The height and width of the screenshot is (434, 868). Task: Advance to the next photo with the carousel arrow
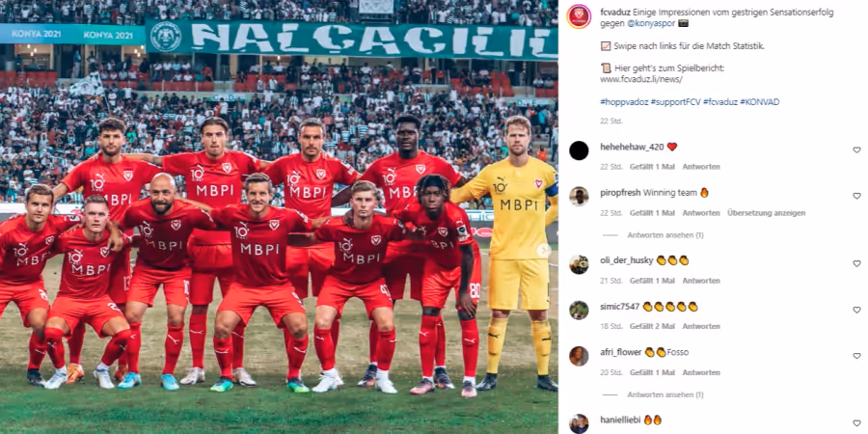pyautogui.click(x=544, y=251)
